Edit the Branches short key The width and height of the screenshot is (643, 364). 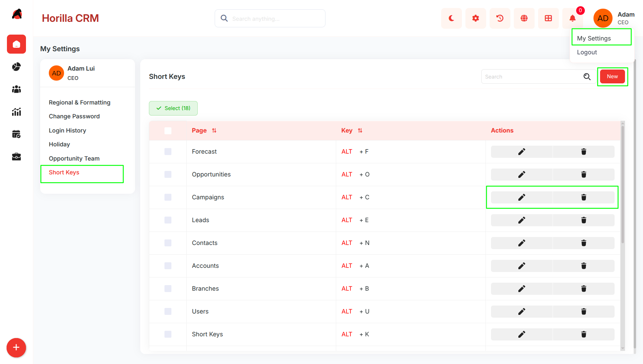tap(522, 289)
